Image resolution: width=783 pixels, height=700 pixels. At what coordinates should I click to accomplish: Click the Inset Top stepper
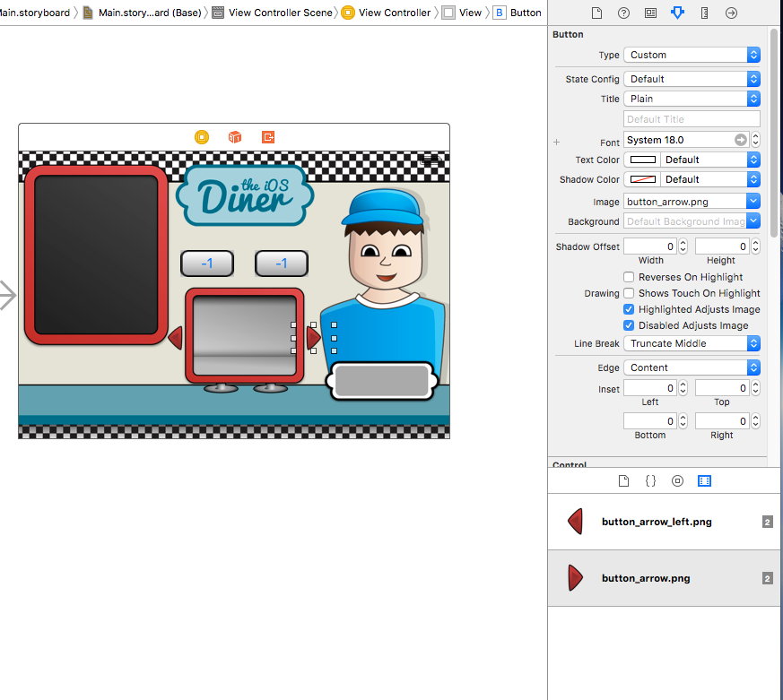pos(755,388)
